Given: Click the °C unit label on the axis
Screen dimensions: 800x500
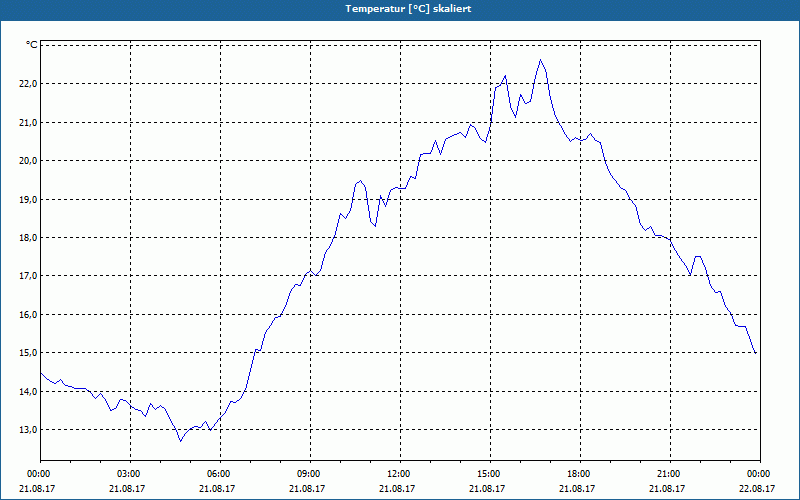Looking at the screenshot, I should (x=32, y=45).
